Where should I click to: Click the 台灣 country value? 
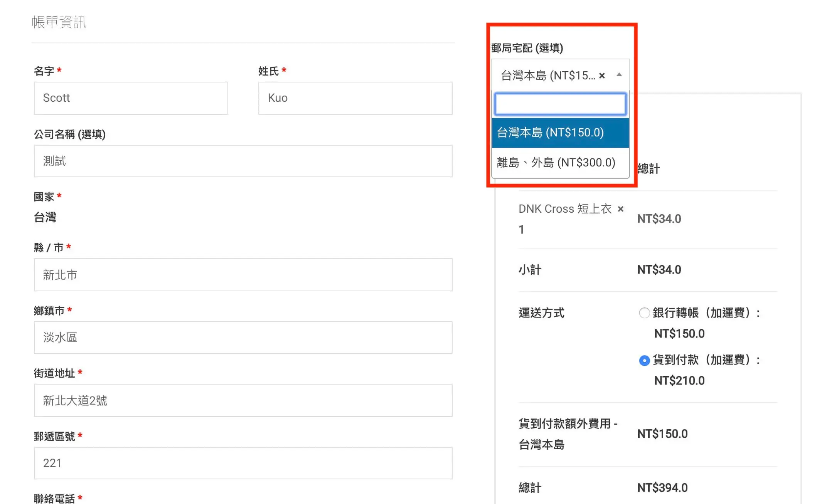pyautogui.click(x=45, y=217)
